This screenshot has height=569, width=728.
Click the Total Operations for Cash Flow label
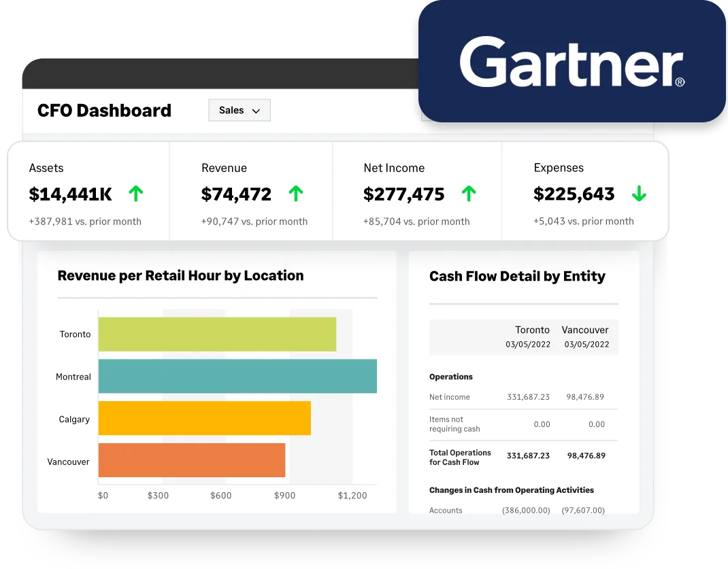[460, 458]
